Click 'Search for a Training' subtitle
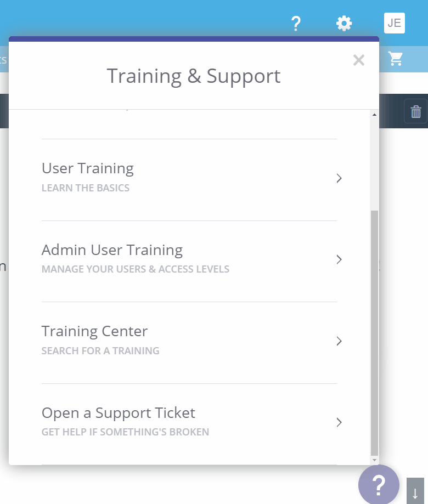Screen dimensions: 428x504 100,351
